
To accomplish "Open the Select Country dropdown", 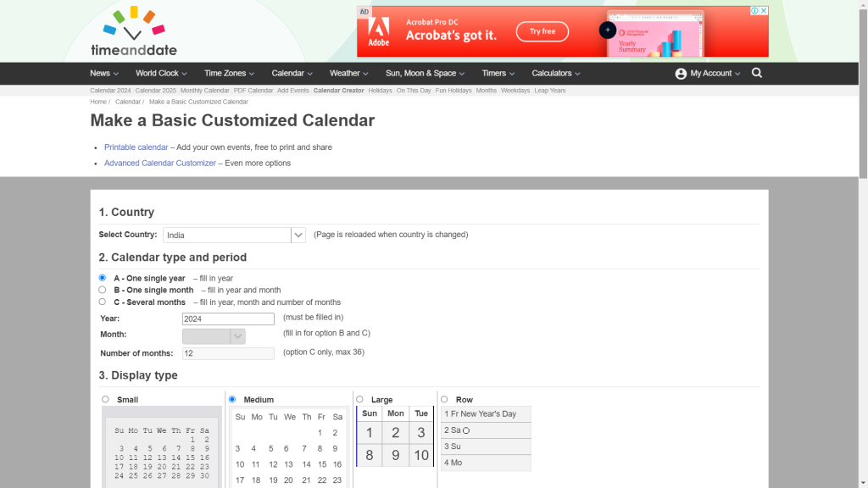I will (234, 235).
